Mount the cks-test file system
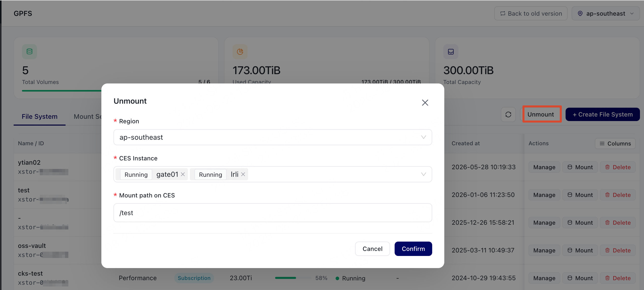644x290 pixels. pos(580,278)
